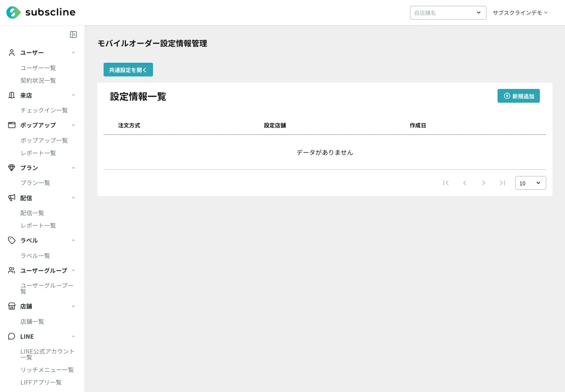
Task: Click the 新規追加 button
Action: pos(519,96)
